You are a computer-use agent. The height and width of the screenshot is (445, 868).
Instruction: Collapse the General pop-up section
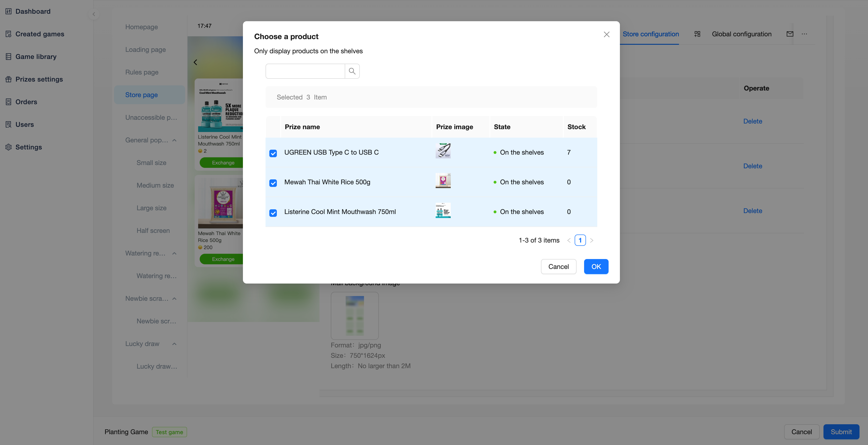click(174, 140)
